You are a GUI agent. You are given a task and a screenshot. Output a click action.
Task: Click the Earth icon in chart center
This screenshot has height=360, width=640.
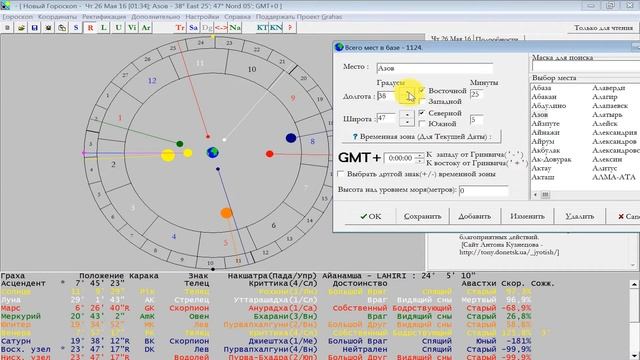point(213,153)
